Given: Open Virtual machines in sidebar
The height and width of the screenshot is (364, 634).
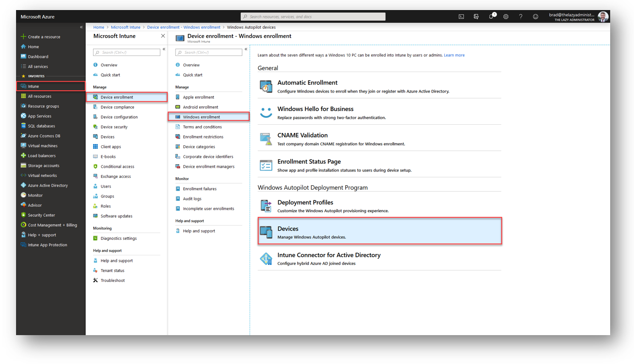Looking at the screenshot, I should click(x=43, y=146).
